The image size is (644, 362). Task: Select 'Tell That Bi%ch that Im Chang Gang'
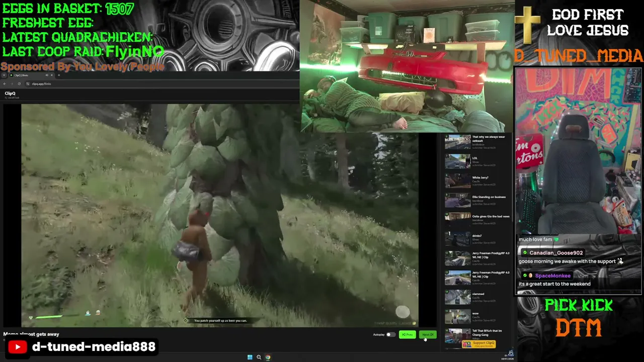click(487, 333)
